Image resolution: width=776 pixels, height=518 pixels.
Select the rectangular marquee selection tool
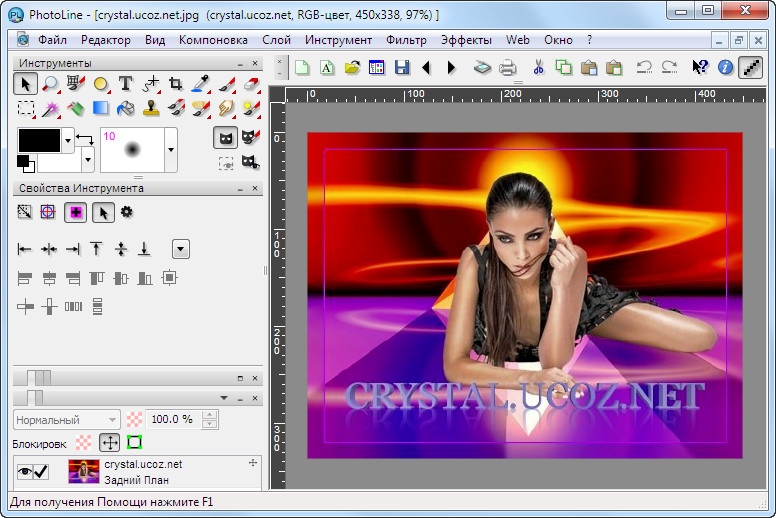[x=25, y=109]
